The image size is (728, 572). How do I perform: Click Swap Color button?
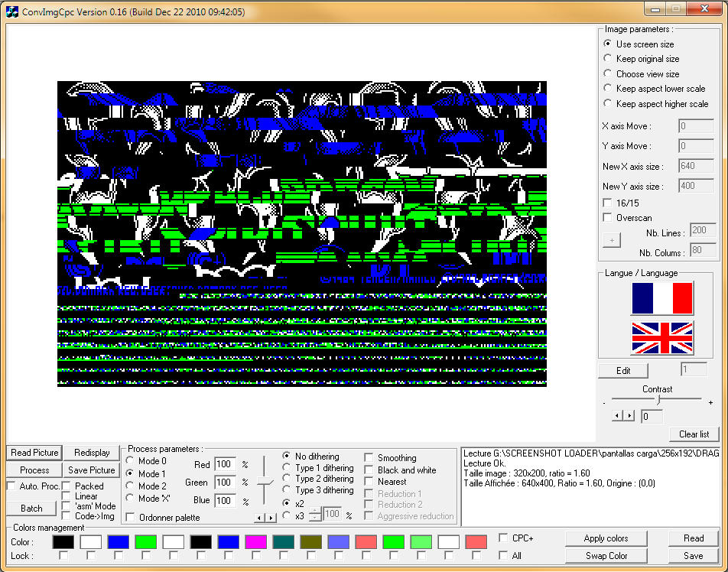coord(606,556)
